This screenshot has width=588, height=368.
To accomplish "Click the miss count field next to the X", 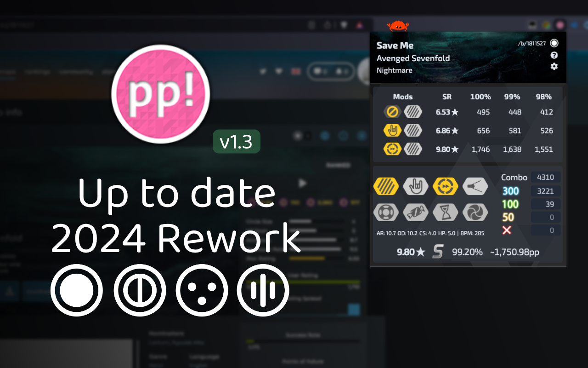I will pyautogui.click(x=546, y=230).
